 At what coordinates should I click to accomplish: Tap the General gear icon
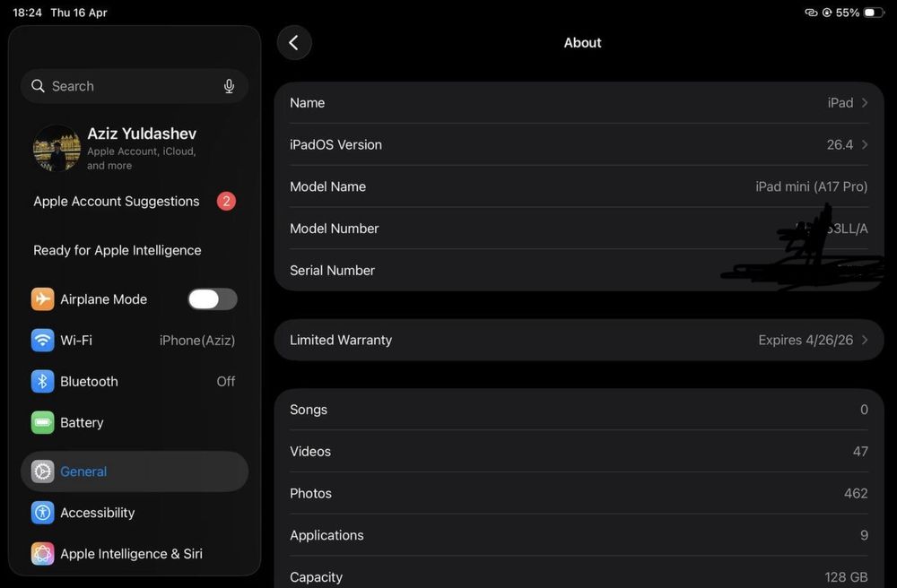[x=42, y=471]
